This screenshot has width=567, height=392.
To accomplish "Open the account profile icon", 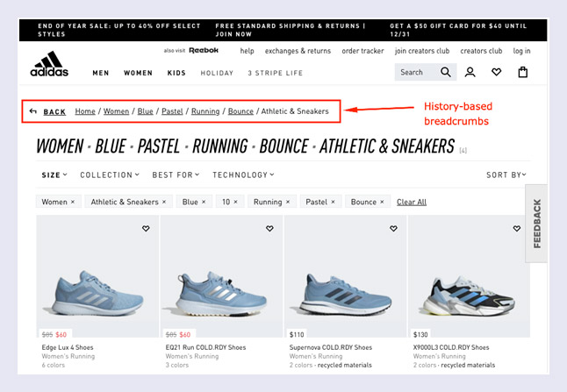I will click(x=470, y=73).
